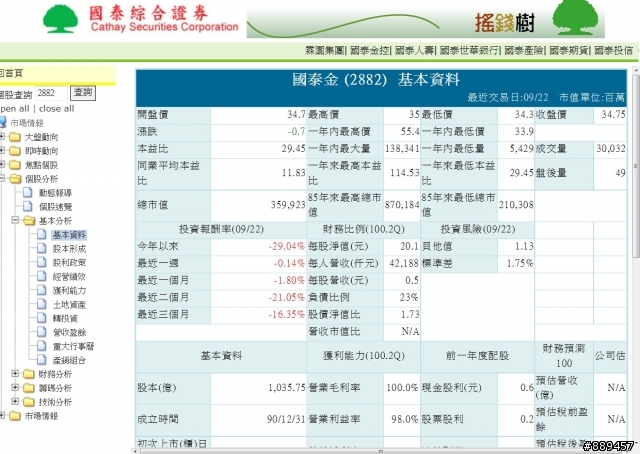This screenshot has height=454, width=640.
Task: Click the 技術分析 folder icon
Action: [x=29, y=402]
